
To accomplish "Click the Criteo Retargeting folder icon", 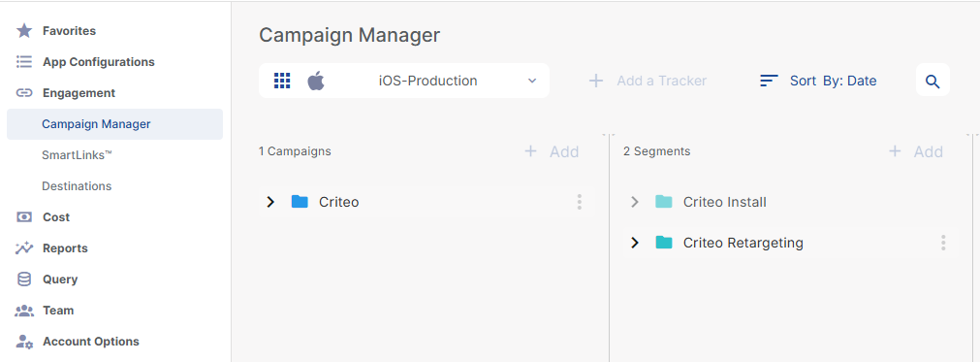I will point(664,243).
